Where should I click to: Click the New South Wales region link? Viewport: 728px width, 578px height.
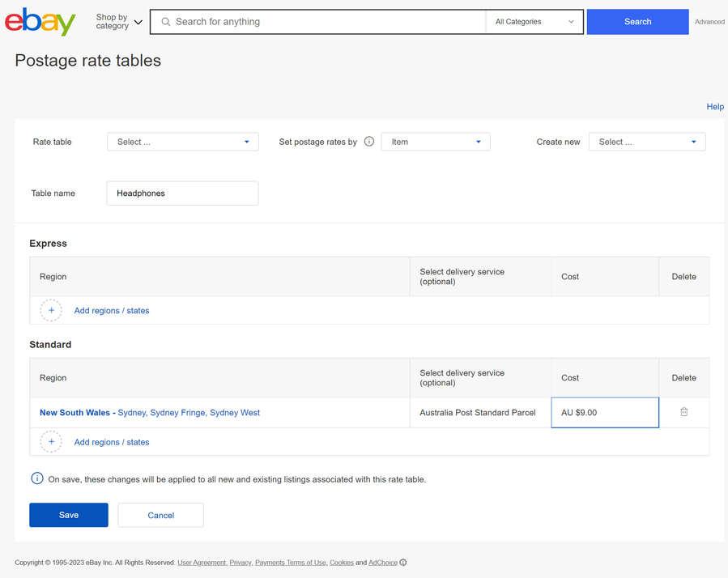(x=150, y=412)
